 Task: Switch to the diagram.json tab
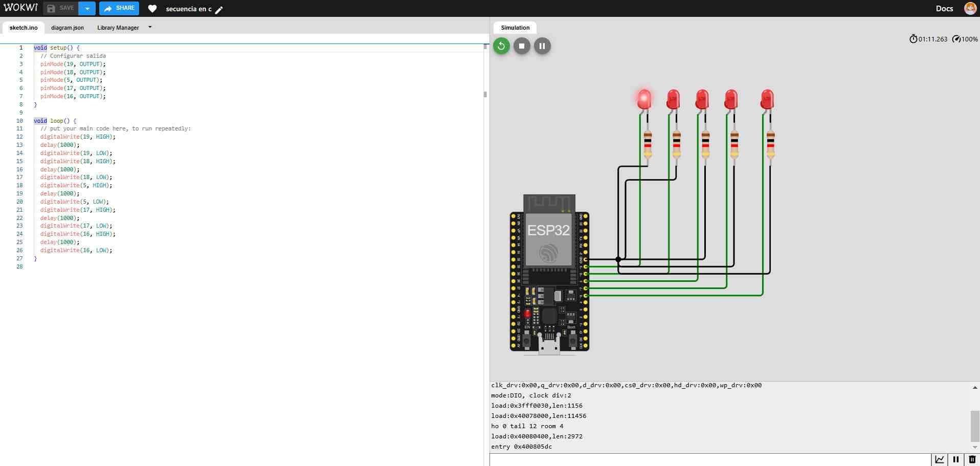68,28
